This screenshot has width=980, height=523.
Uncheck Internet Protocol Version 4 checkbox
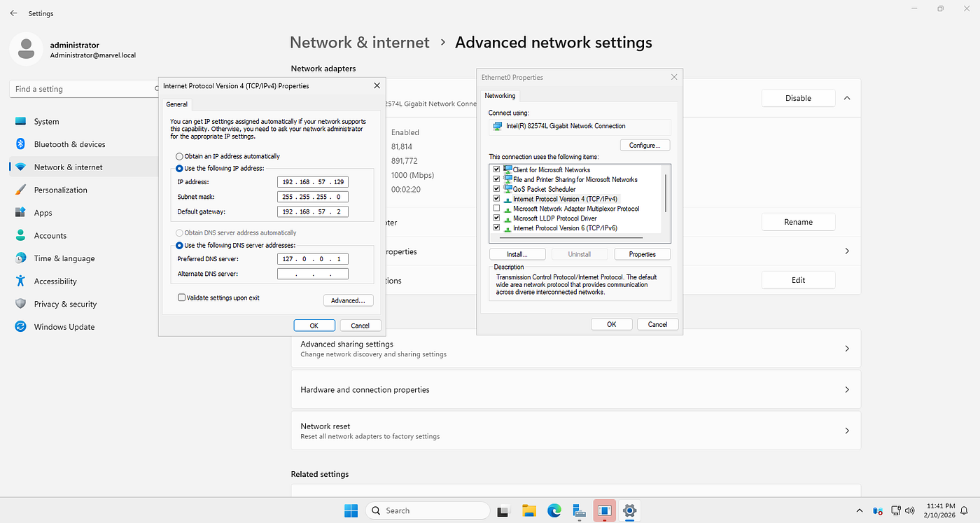click(497, 199)
